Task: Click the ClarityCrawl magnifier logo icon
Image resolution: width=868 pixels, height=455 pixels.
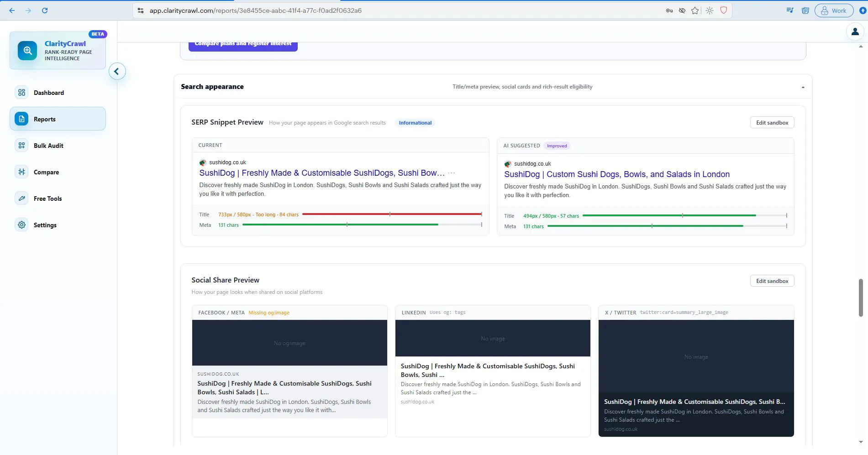Action: click(27, 50)
